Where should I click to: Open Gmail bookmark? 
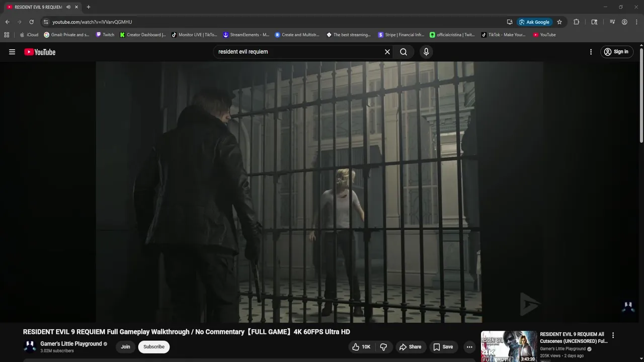66,35
